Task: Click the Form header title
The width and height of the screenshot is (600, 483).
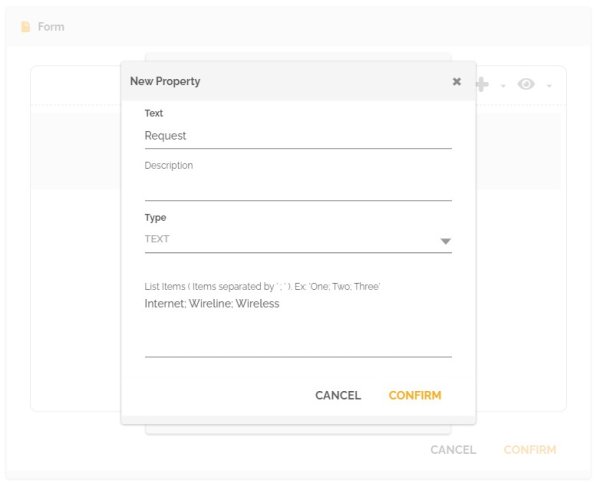Action: click(x=51, y=27)
